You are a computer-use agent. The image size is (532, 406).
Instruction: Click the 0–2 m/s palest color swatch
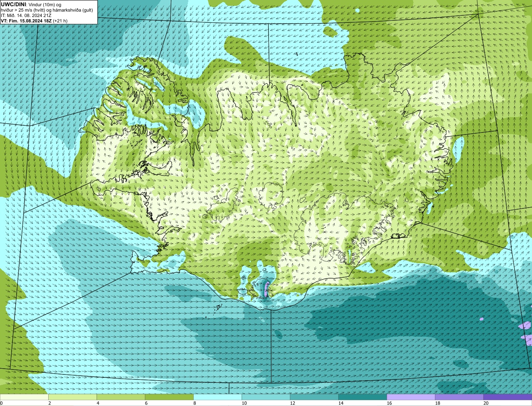[24, 397]
